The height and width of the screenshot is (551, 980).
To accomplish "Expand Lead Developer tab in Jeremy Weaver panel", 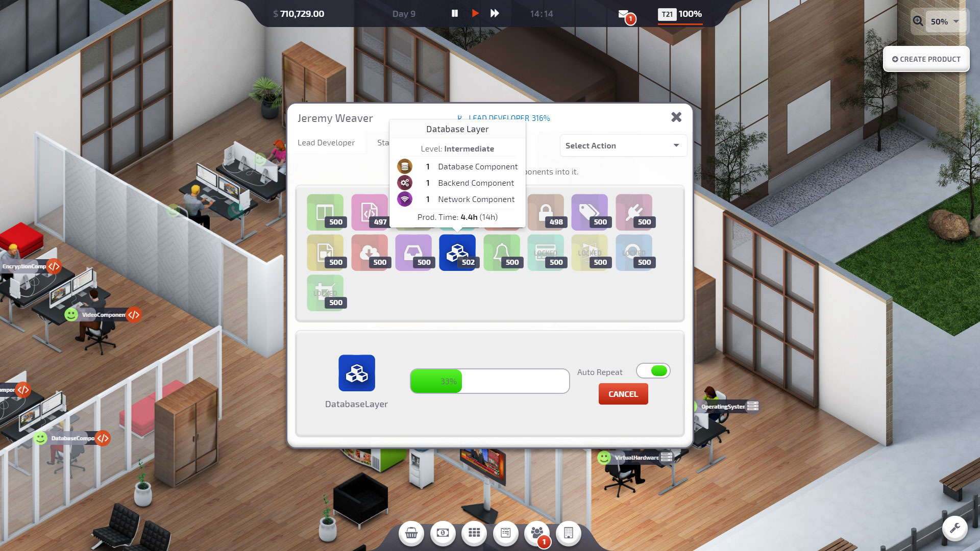I will click(327, 143).
